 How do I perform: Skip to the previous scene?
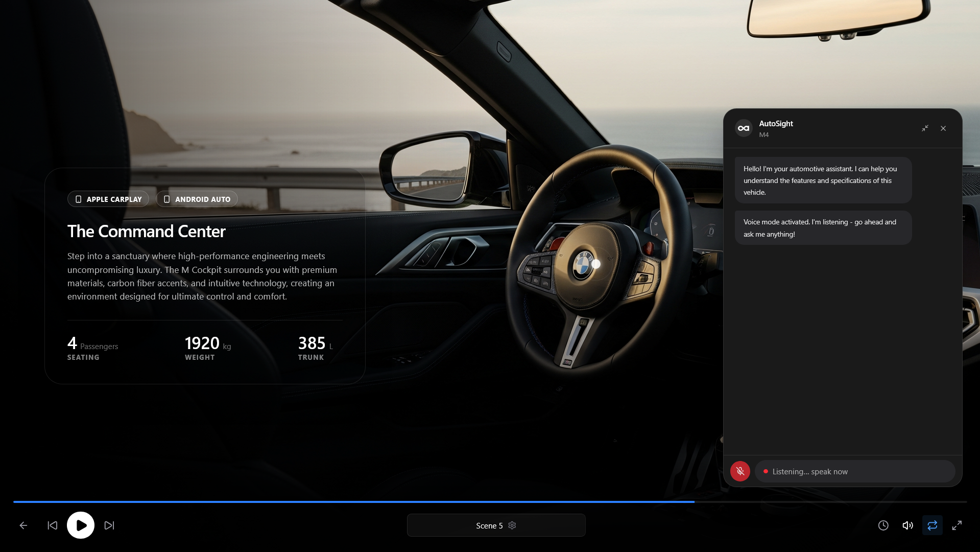tap(53, 525)
